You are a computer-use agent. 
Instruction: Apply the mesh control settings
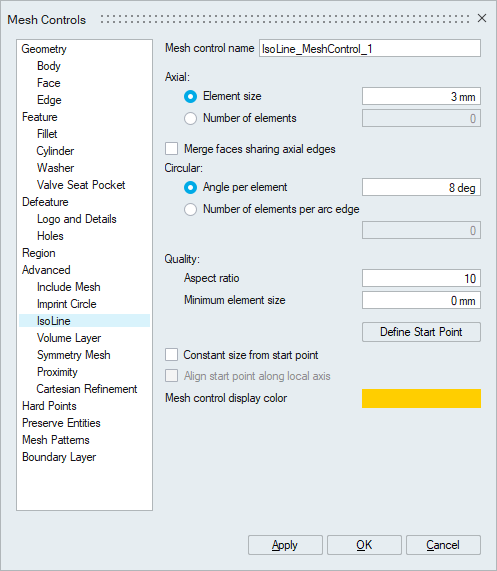click(x=285, y=545)
